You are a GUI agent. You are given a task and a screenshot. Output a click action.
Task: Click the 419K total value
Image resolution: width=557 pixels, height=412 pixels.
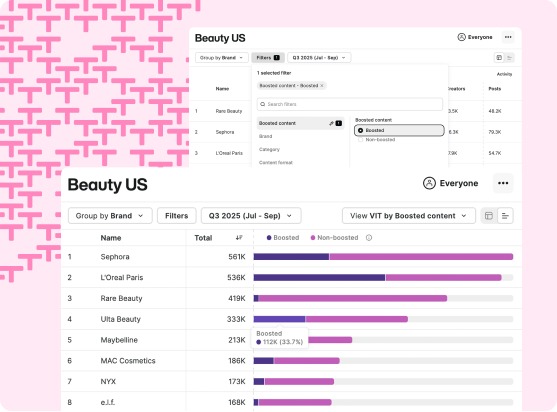tap(237, 298)
